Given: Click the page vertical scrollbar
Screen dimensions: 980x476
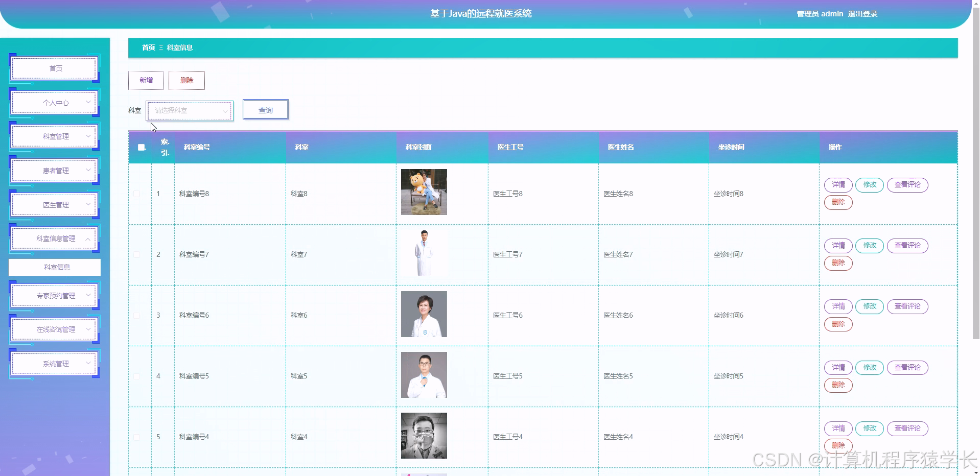Looking at the screenshot, I should 975,174.
